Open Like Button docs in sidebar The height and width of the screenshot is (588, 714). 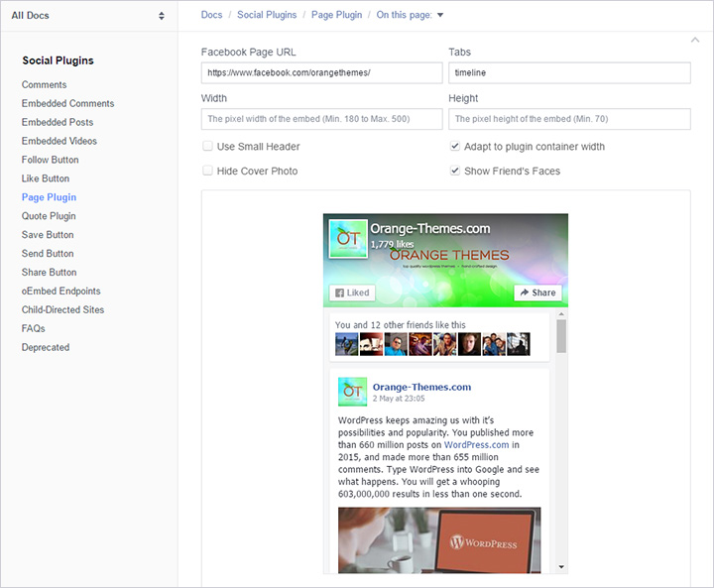(46, 178)
